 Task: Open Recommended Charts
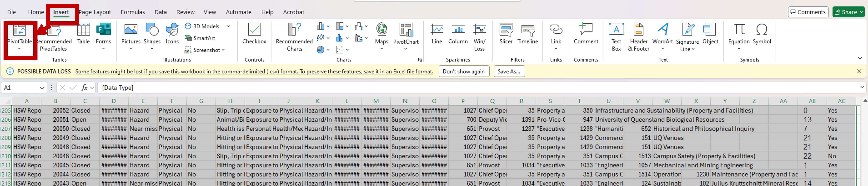pos(295,37)
